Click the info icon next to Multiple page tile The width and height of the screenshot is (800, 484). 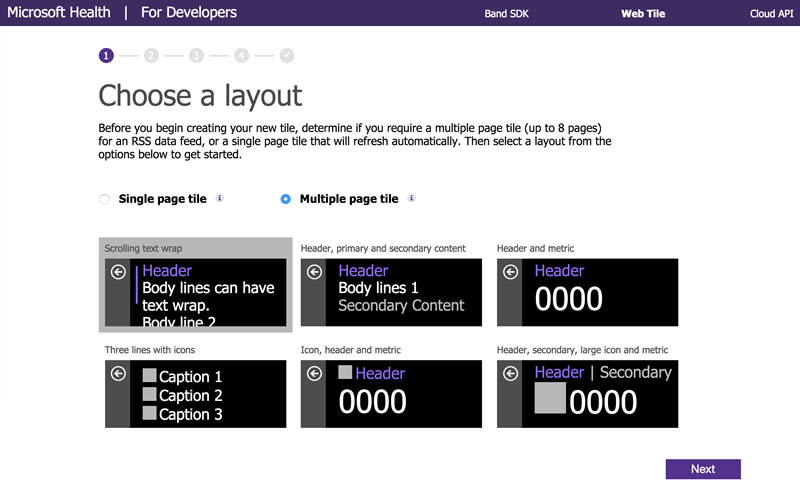pos(411,198)
